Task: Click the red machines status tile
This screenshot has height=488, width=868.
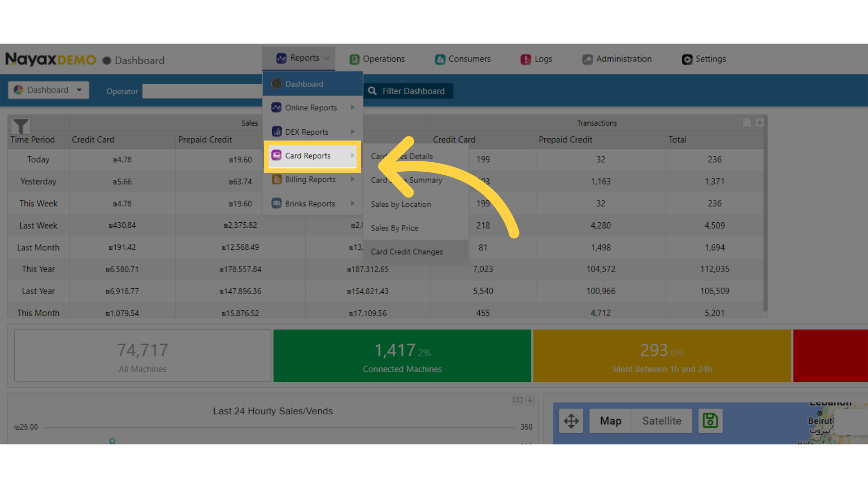Action: point(830,356)
